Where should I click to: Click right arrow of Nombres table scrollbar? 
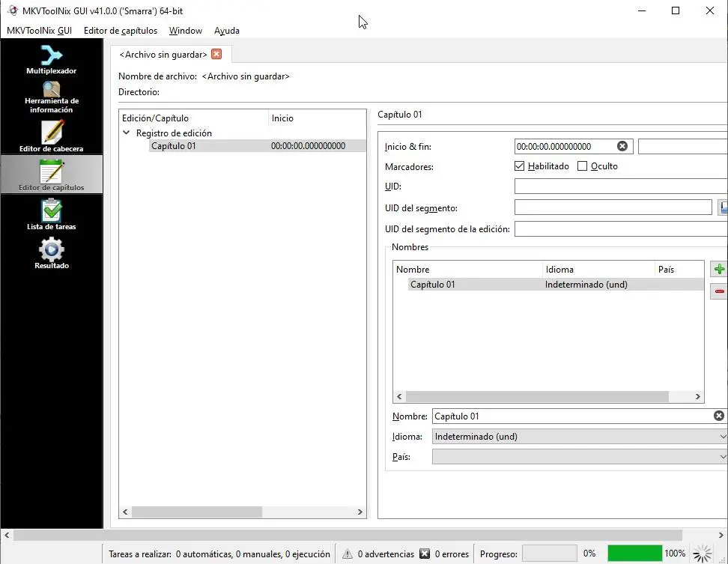click(x=697, y=396)
